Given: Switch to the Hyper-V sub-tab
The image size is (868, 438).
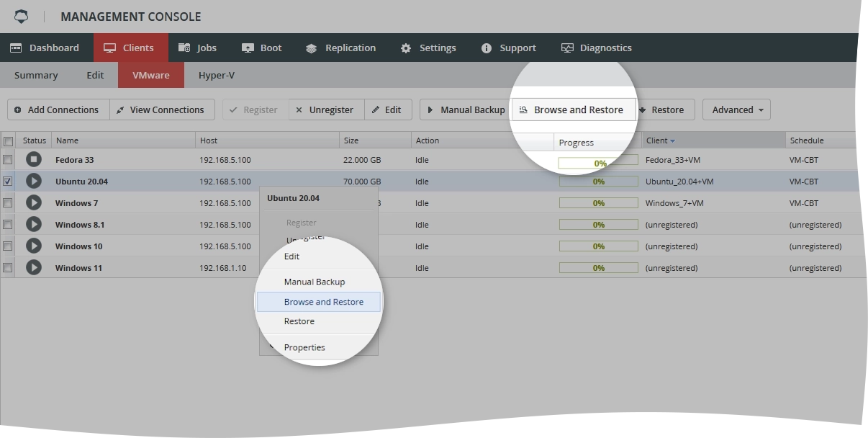Looking at the screenshot, I should pyautogui.click(x=217, y=75).
